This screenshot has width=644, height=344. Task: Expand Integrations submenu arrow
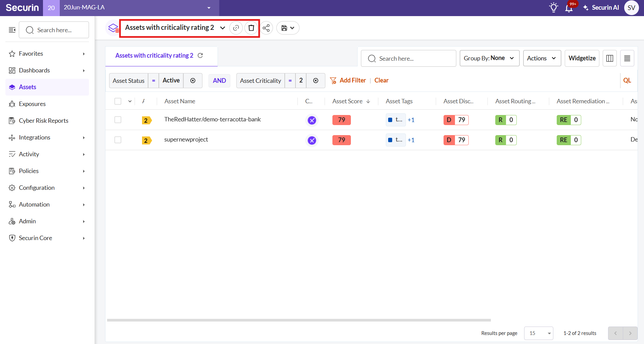click(84, 137)
